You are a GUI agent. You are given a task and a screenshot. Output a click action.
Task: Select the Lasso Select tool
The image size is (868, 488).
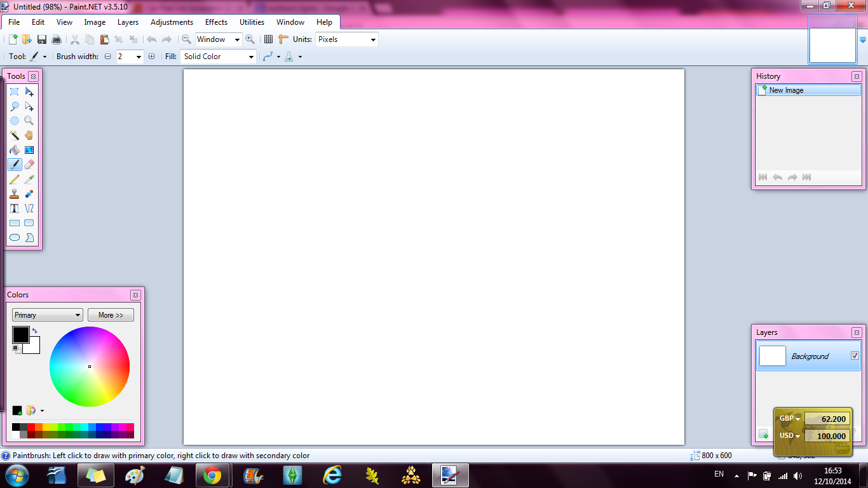[14, 106]
